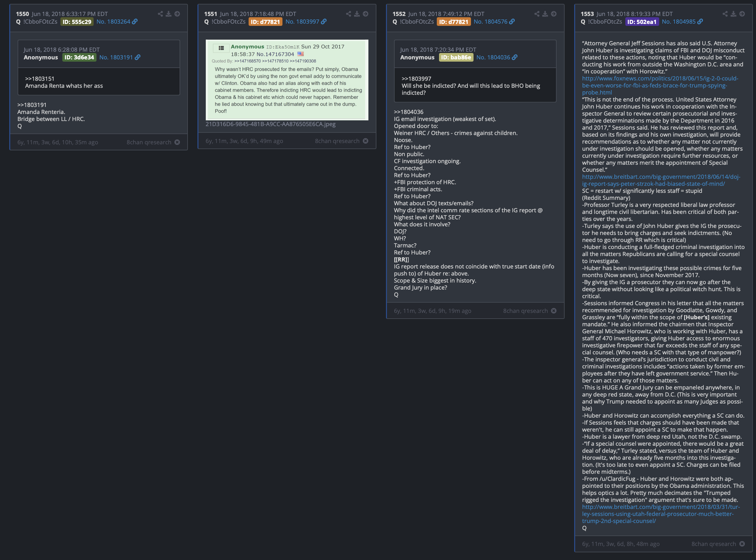Click chain link icon beside No. 1803191
This screenshot has width=756, height=560.
(137, 57)
